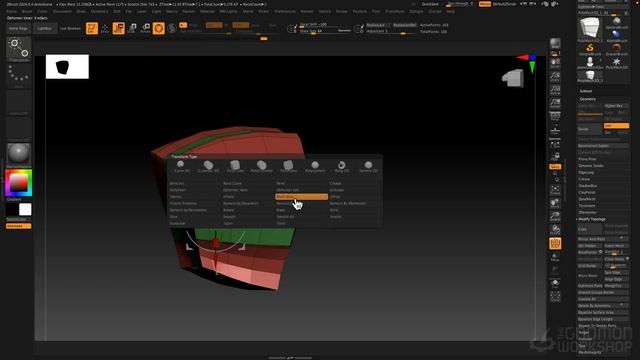Open the material sphere picker
Screen dimensions: 640x360
[19, 154]
